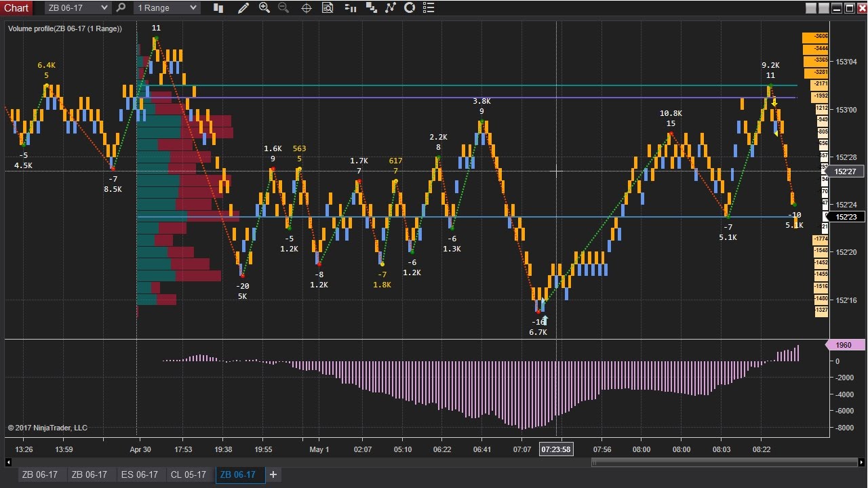Screen dimensions: 868x488
Task: Click the 152'23 current price marker
Action: [x=845, y=217]
